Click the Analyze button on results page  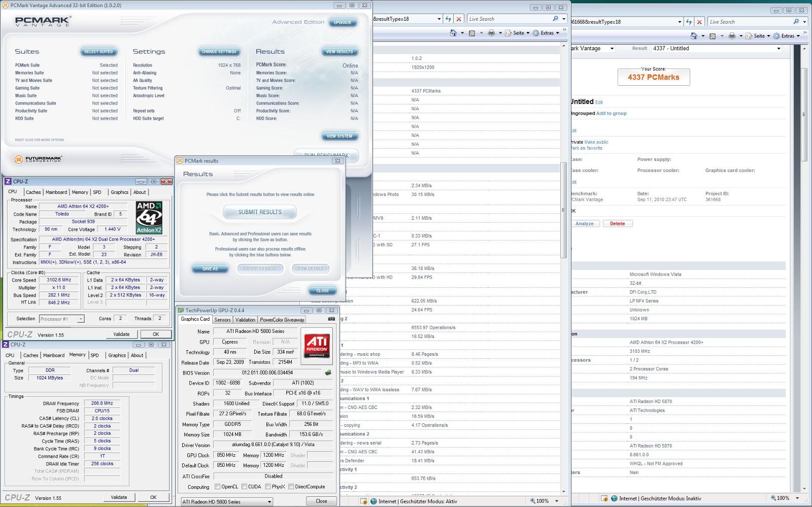click(585, 223)
